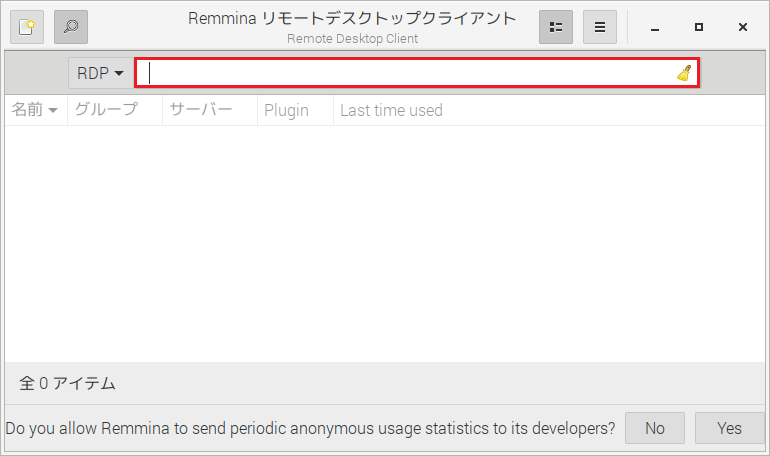
Task: Toggle the search bar magnifier button
Action: pyautogui.click(x=71, y=27)
